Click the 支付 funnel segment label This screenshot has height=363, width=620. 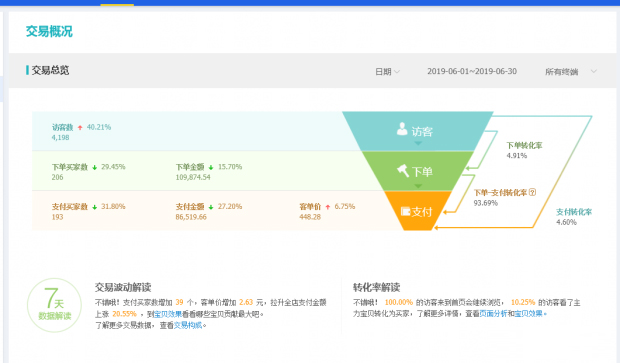pyautogui.click(x=422, y=212)
